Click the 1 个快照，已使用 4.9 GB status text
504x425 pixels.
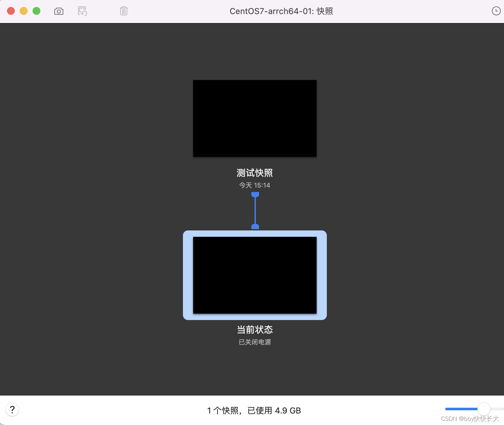[254, 411]
